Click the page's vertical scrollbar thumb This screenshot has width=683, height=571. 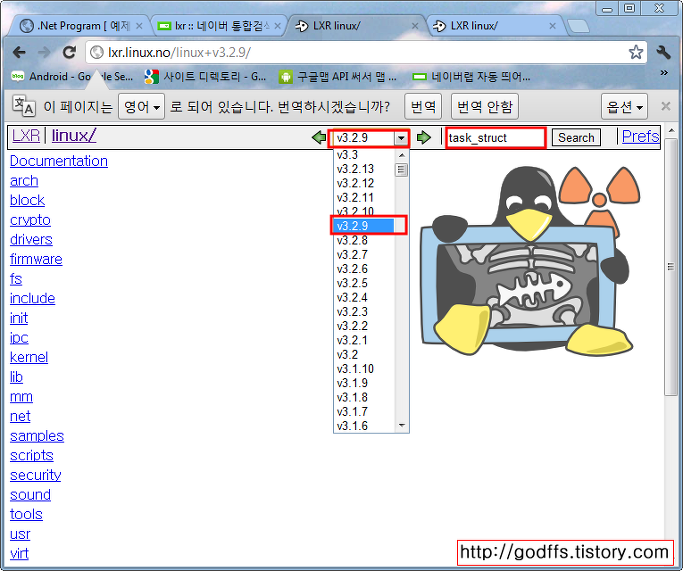[671, 267]
